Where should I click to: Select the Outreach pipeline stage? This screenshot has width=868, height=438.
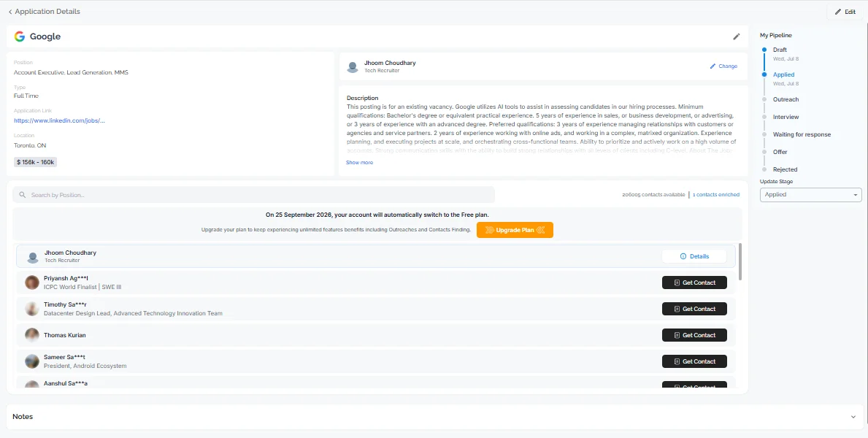click(x=786, y=100)
